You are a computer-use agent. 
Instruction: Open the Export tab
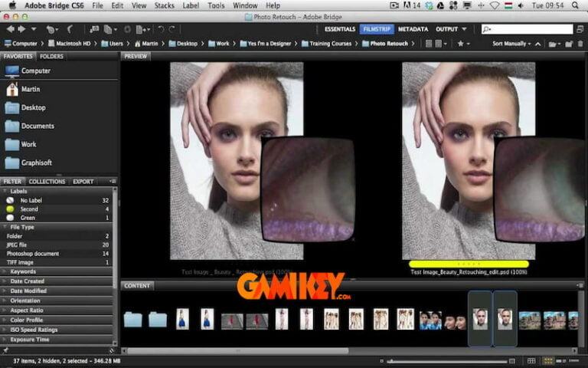(83, 182)
